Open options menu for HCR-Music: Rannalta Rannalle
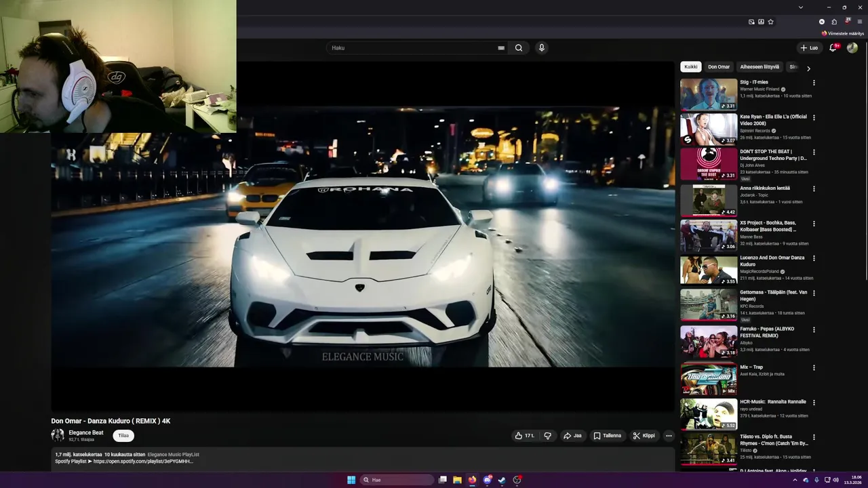The height and width of the screenshot is (488, 868). (x=814, y=402)
